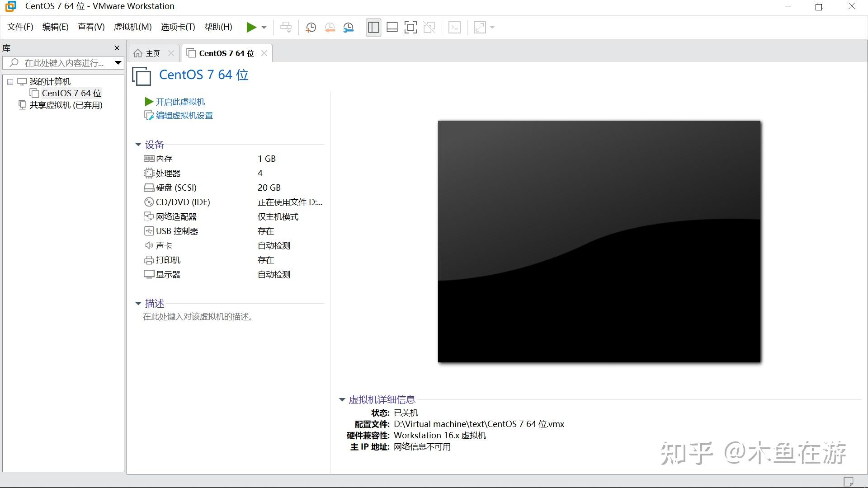Toggle the thumbnail bar display
The height and width of the screenshot is (488, 868).
(392, 27)
